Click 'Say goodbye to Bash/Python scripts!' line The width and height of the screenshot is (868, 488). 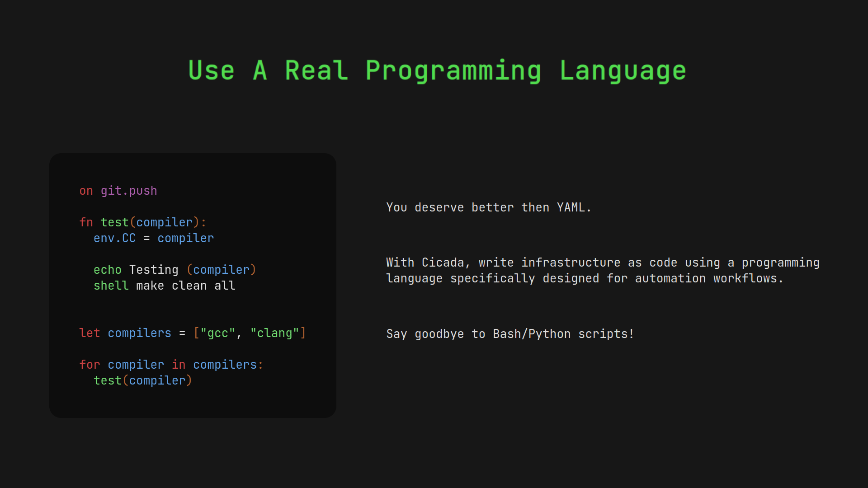[x=510, y=334]
